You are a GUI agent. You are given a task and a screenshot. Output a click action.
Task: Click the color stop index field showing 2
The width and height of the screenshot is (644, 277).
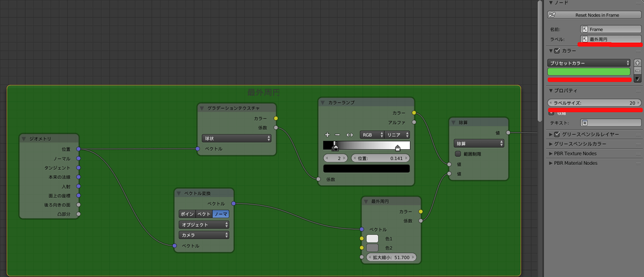[x=336, y=158]
